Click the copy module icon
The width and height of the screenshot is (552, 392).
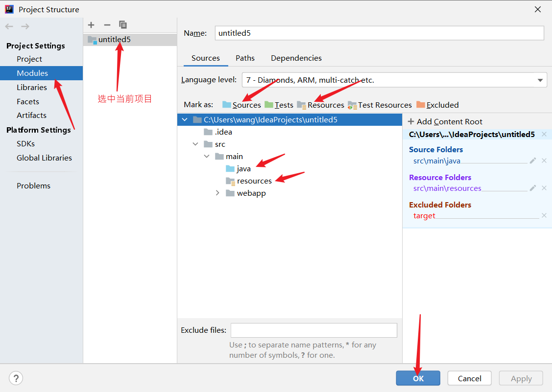pos(123,25)
